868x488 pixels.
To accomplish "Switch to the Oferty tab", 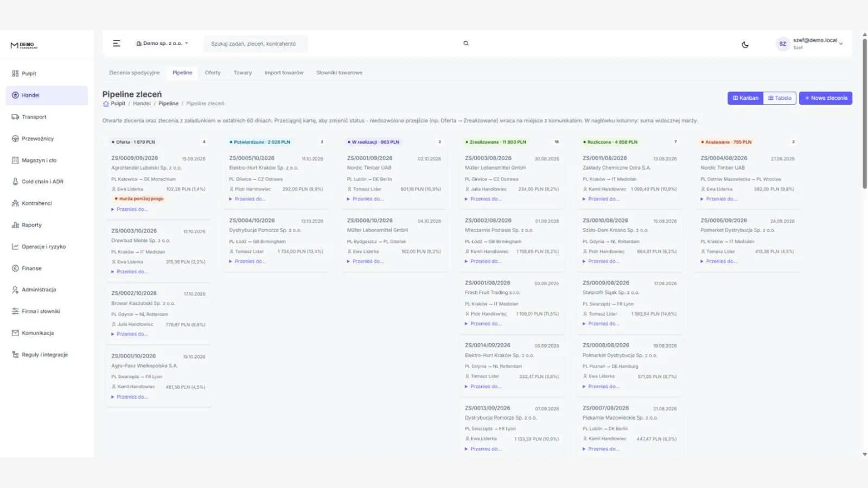I will tap(213, 73).
